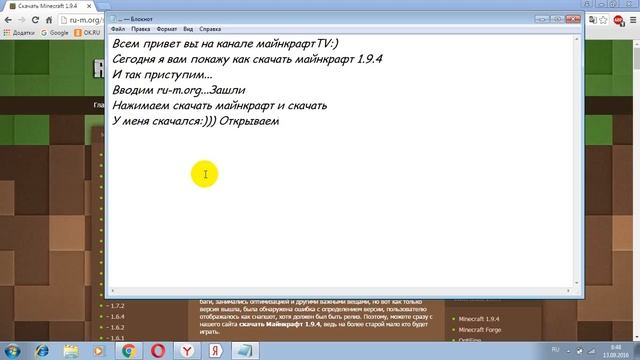Open the Файл menu in Notepad

[x=118, y=29]
